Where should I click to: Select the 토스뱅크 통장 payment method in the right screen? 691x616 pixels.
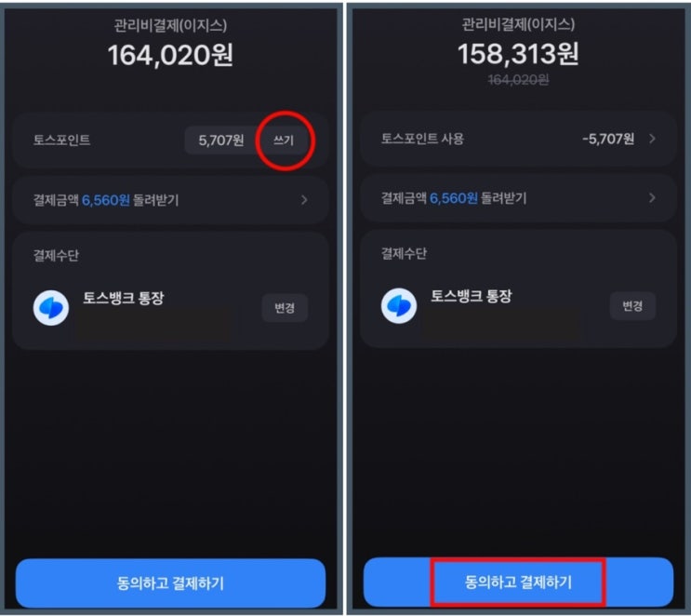click(x=472, y=296)
